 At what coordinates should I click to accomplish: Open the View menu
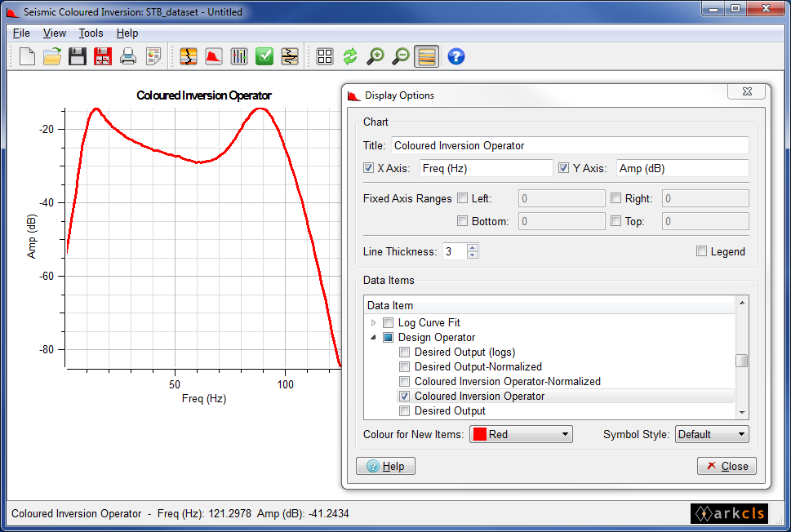[x=55, y=33]
